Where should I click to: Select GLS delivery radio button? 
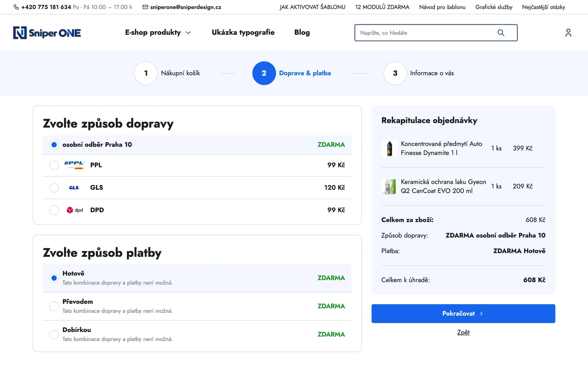[54, 188]
